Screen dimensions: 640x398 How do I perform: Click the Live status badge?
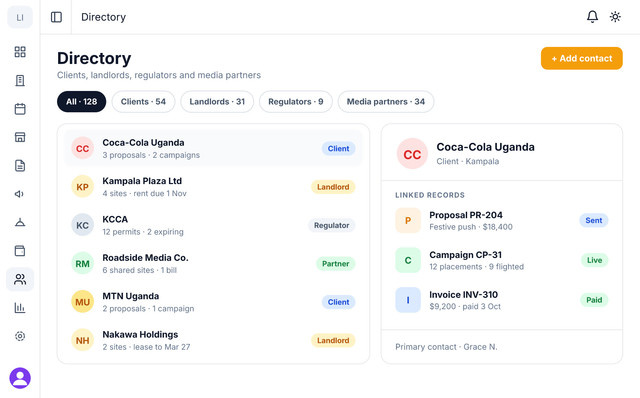coord(595,260)
